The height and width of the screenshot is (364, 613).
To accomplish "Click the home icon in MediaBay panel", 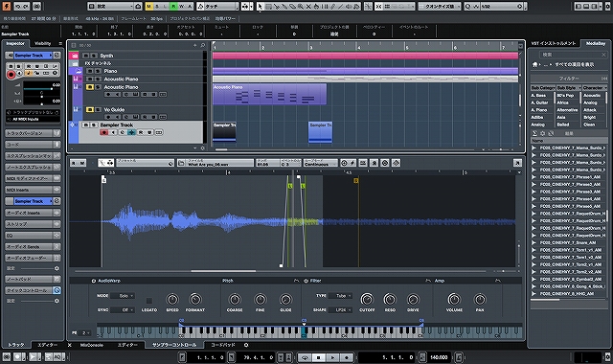I will coord(534,64).
